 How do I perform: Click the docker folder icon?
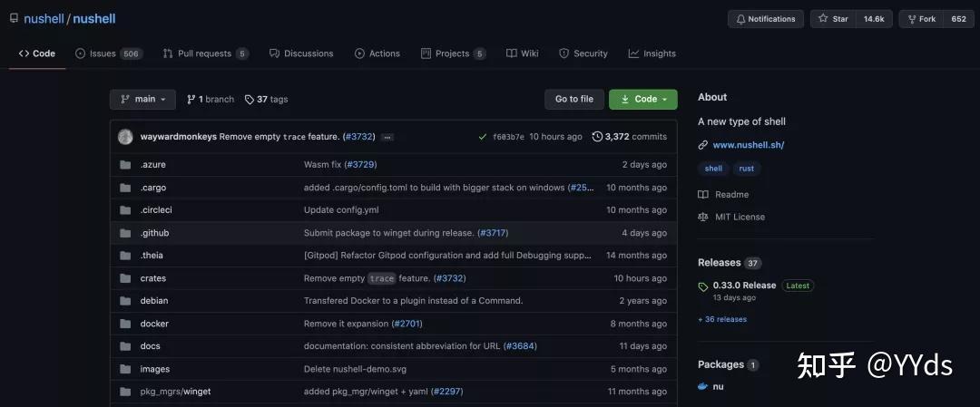click(125, 324)
